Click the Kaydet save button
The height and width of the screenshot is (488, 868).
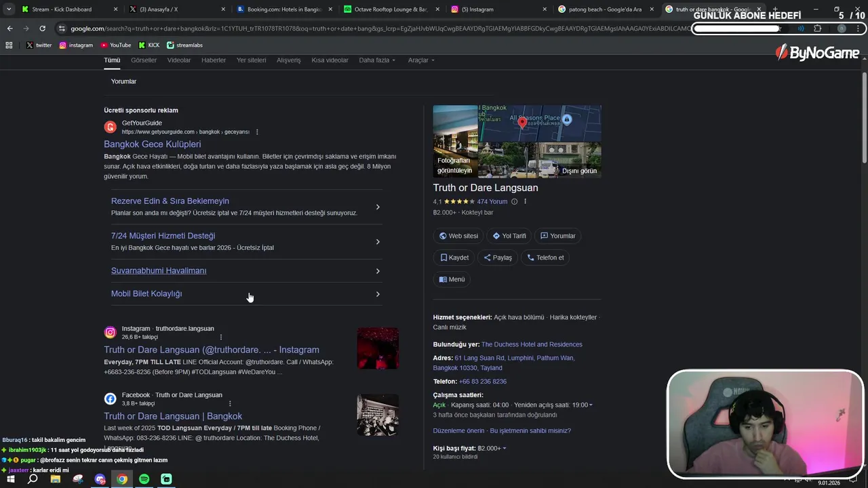pyautogui.click(x=454, y=258)
